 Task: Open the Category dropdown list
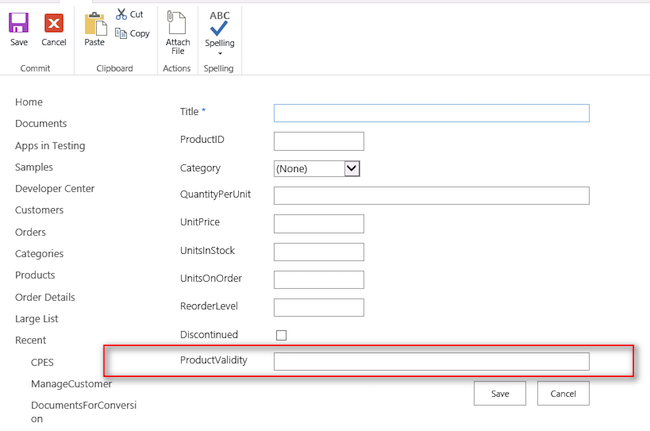351,168
